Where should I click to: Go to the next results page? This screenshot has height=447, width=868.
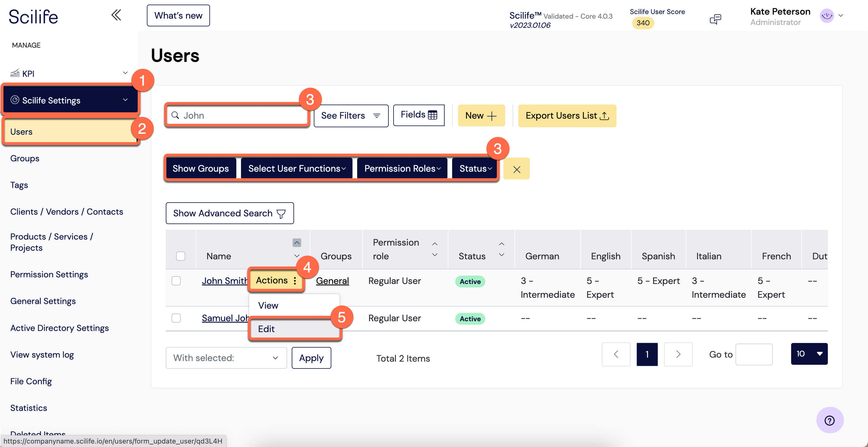678,354
